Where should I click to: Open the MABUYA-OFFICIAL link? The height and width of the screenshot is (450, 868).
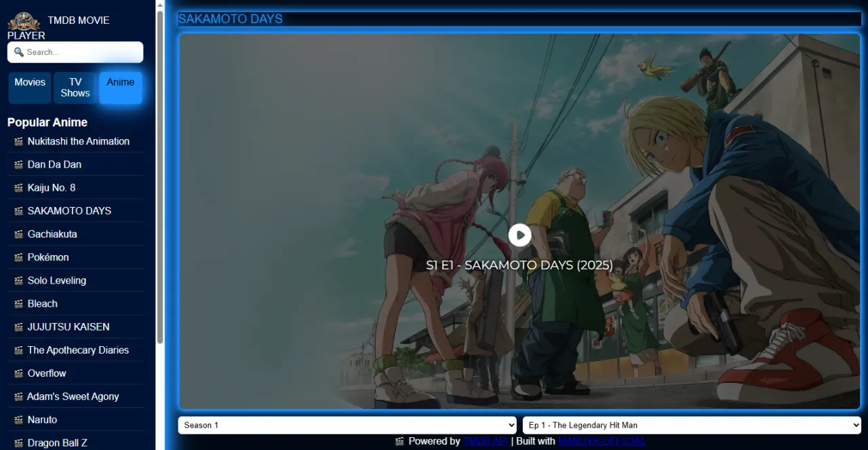(x=602, y=441)
